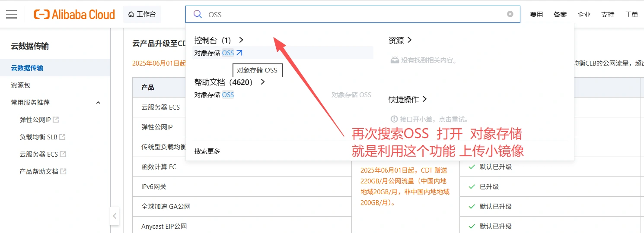Click external icon beside 负载均衡 SLB

click(x=62, y=137)
